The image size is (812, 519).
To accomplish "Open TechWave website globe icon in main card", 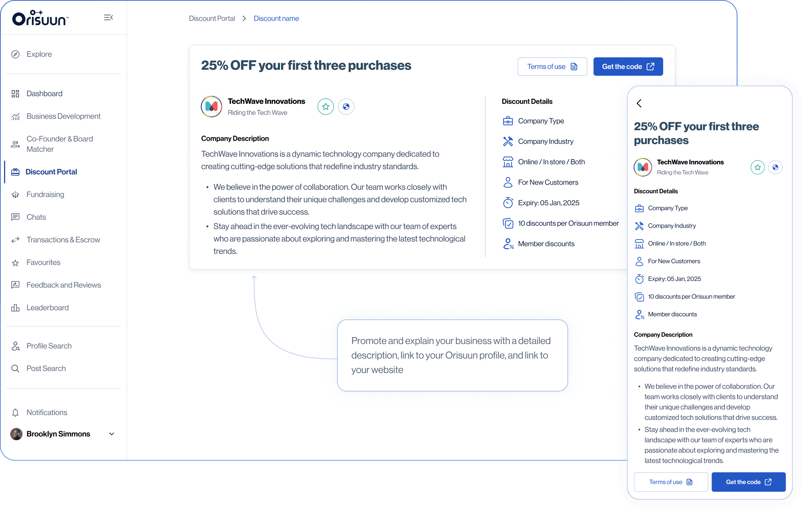I will tap(346, 107).
